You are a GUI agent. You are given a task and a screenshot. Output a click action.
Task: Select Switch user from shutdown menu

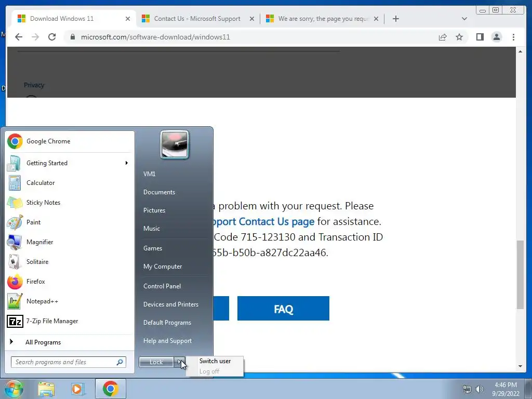point(215,361)
